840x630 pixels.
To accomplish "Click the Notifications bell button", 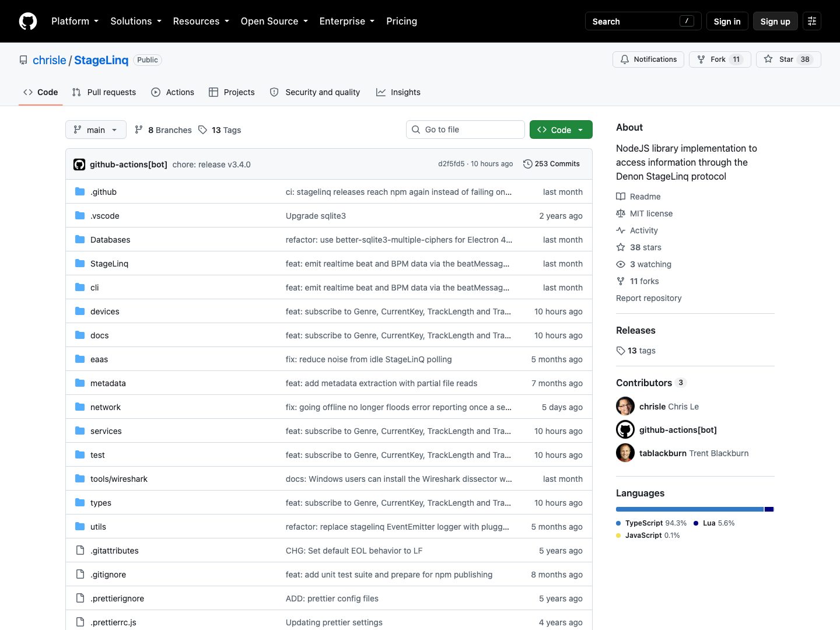I will click(x=648, y=60).
